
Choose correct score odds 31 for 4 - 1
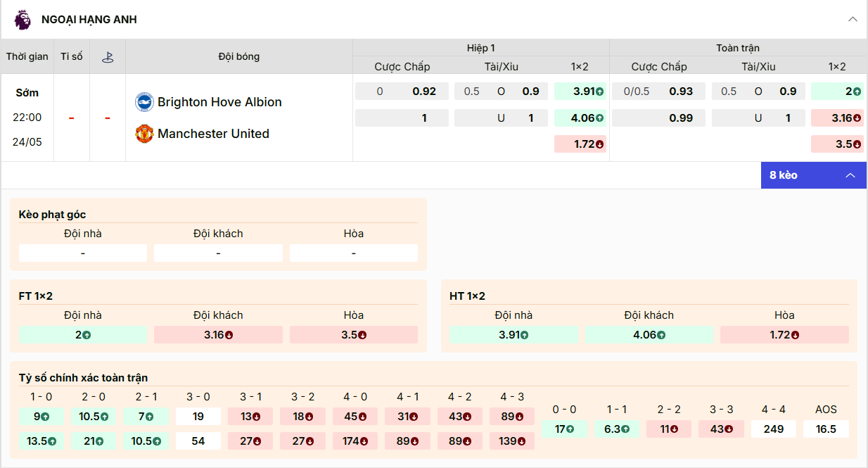(x=407, y=417)
